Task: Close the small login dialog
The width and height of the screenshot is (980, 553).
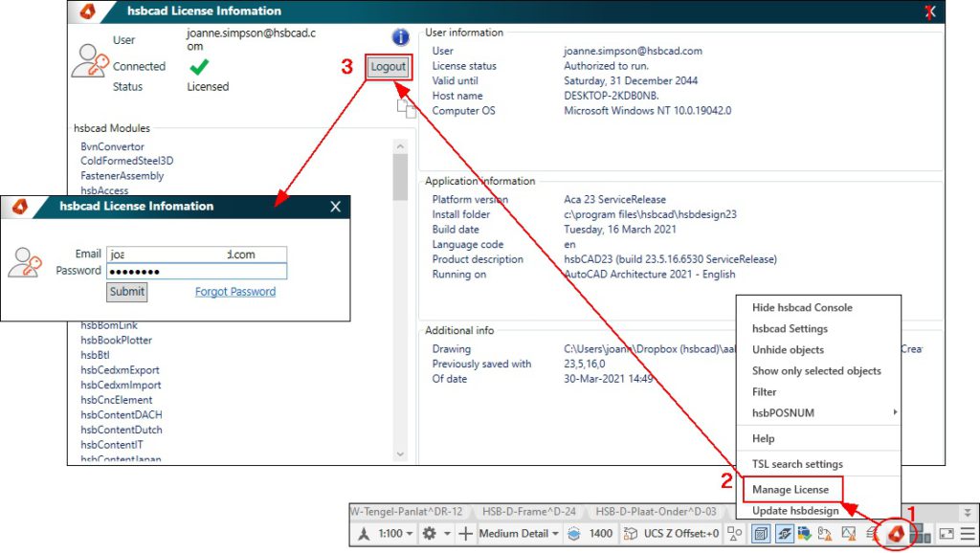Action: point(336,207)
